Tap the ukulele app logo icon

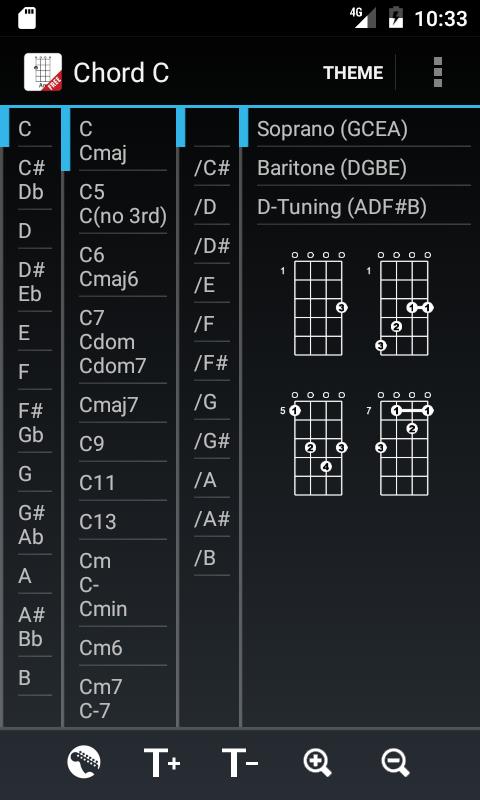click(x=43, y=72)
